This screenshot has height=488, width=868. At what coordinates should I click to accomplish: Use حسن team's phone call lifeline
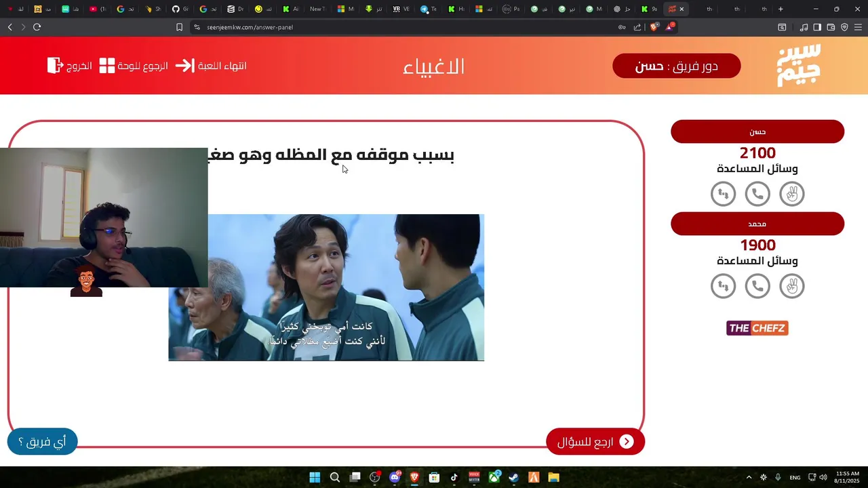tap(757, 194)
